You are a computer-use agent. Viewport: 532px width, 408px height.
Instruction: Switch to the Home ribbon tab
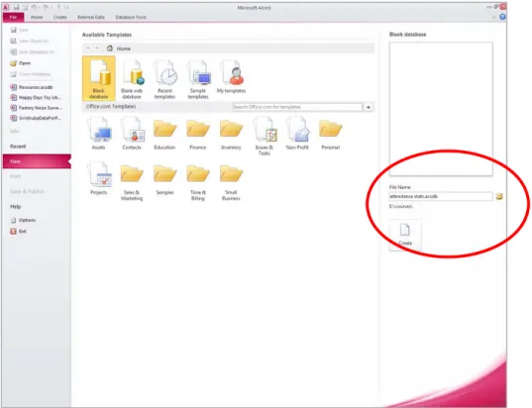pyautogui.click(x=37, y=17)
